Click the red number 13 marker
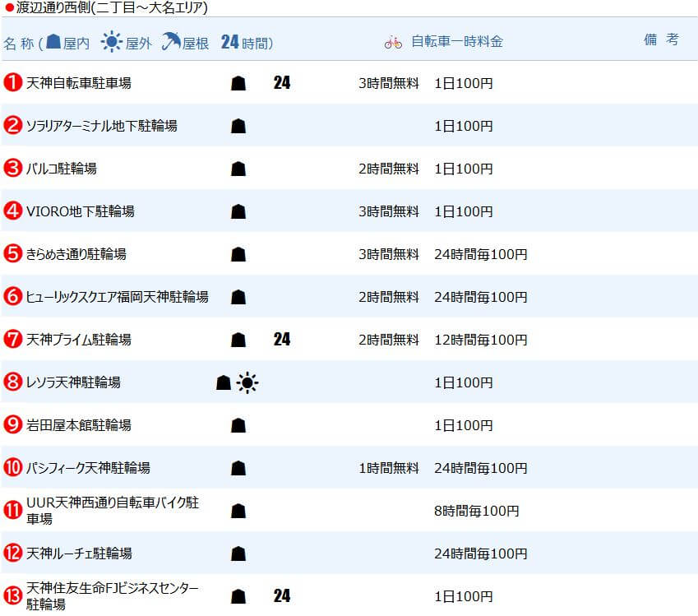 13,596
